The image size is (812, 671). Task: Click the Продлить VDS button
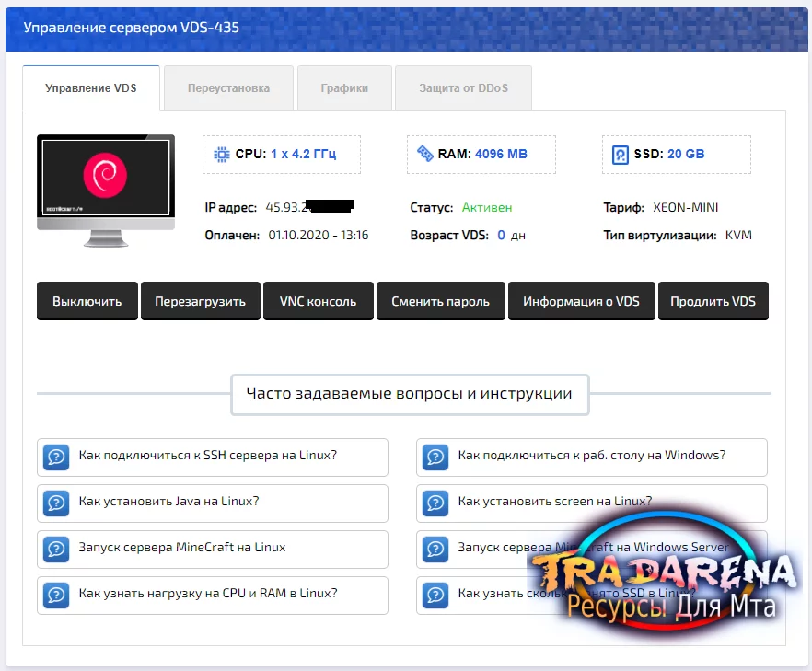point(713,301)
